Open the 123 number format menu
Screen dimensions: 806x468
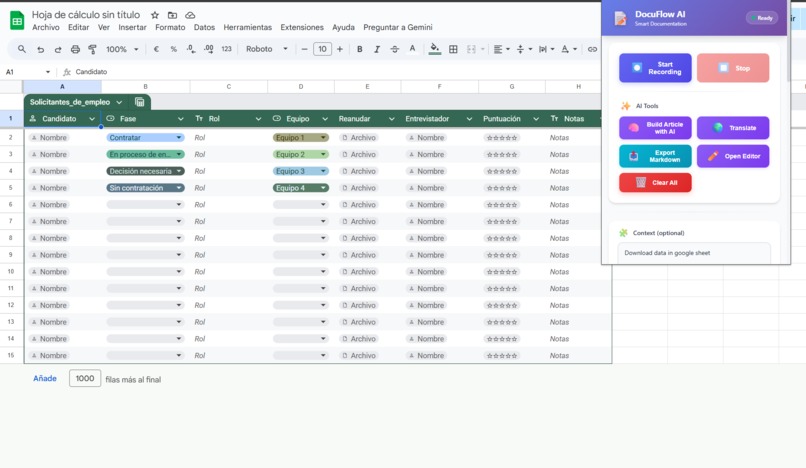click(226, 49)
